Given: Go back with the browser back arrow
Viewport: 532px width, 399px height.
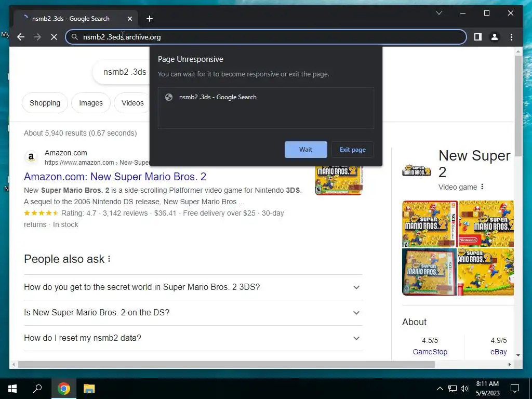Looking at the screenshot, I should [21, 37].
